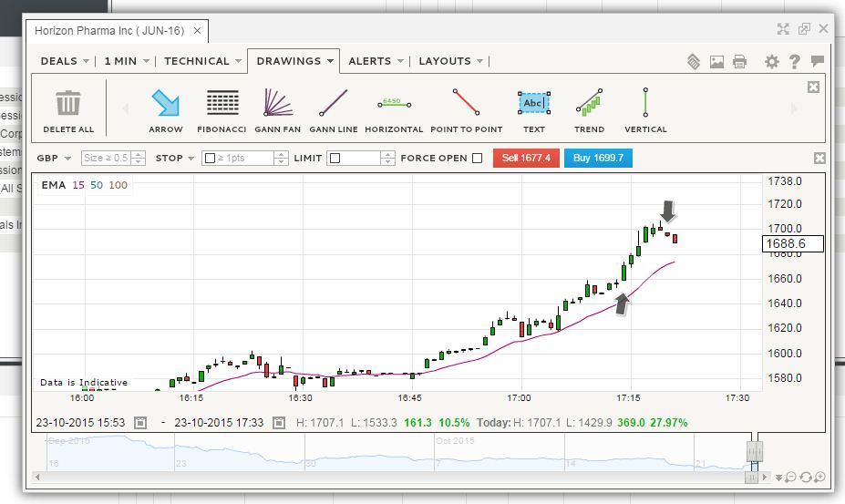This screenshot has height=504, width=845.
Task: Open help question mark icon
Action: (794, 61)
